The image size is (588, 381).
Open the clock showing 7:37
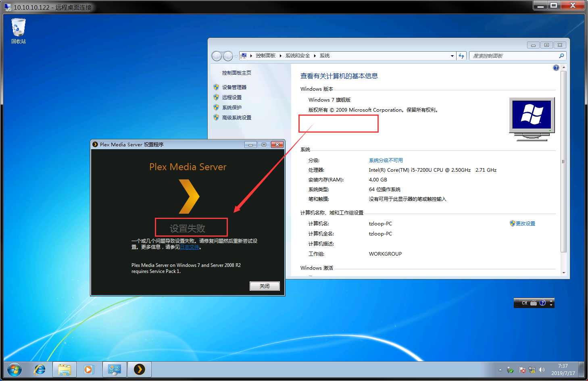tap(563, 369)
